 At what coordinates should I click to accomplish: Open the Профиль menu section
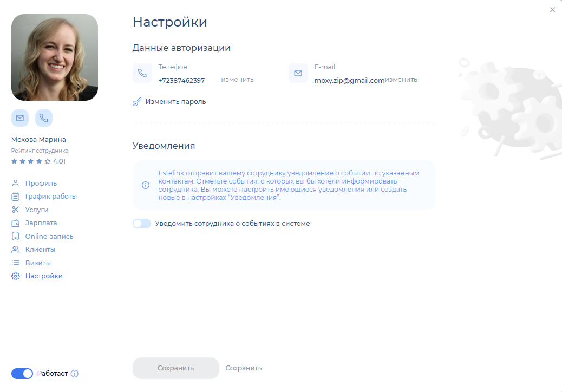[41, 184]
